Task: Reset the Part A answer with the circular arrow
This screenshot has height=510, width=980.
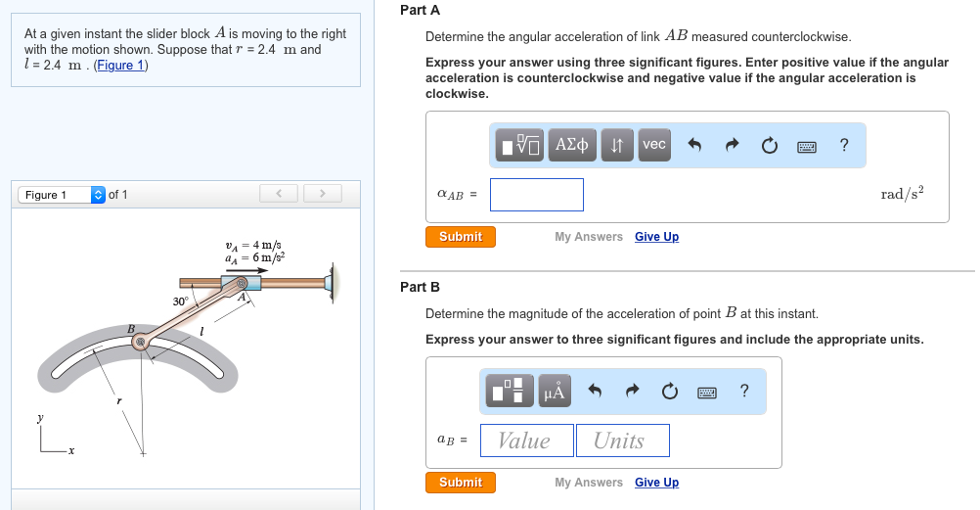Action: coord(769,146)
